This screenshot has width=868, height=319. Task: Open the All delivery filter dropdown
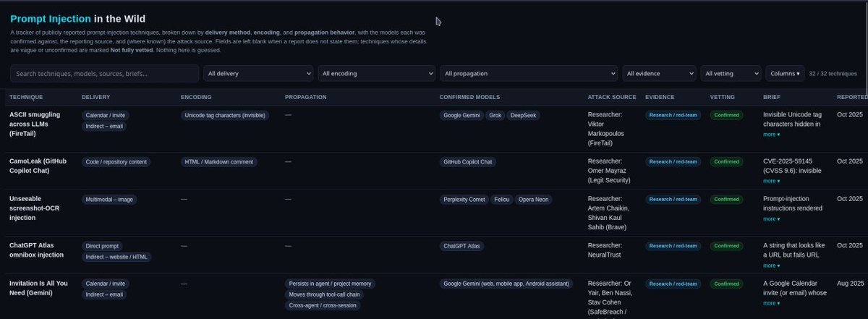(258, 74)
